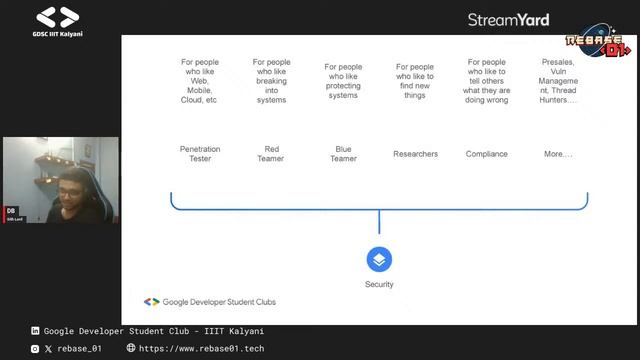Image resolution: width=640 pixels, height=360 pixels.
Task: Select the 'Compliance' label
Action: pyautogui.click(x=487, y=154)
